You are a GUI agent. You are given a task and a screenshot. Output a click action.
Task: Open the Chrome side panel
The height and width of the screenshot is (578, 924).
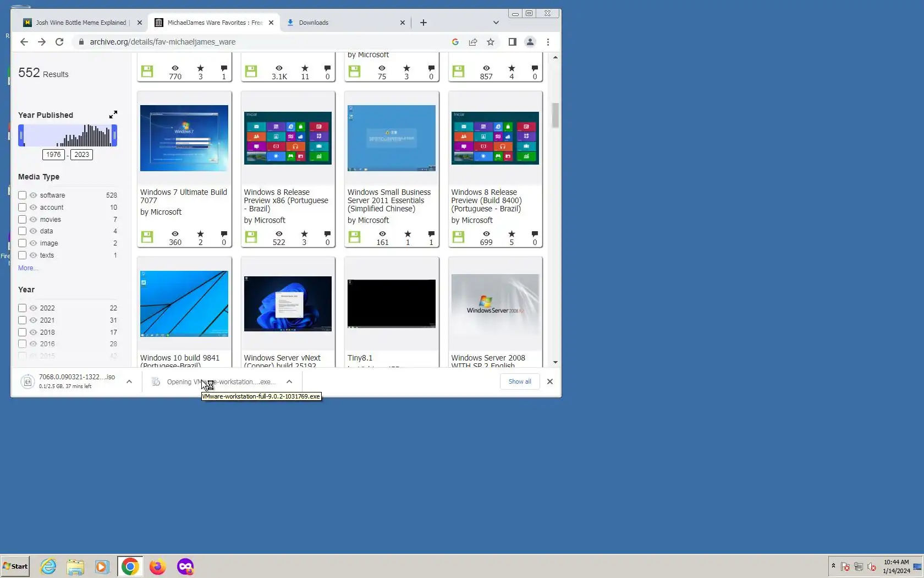[512, 42]
